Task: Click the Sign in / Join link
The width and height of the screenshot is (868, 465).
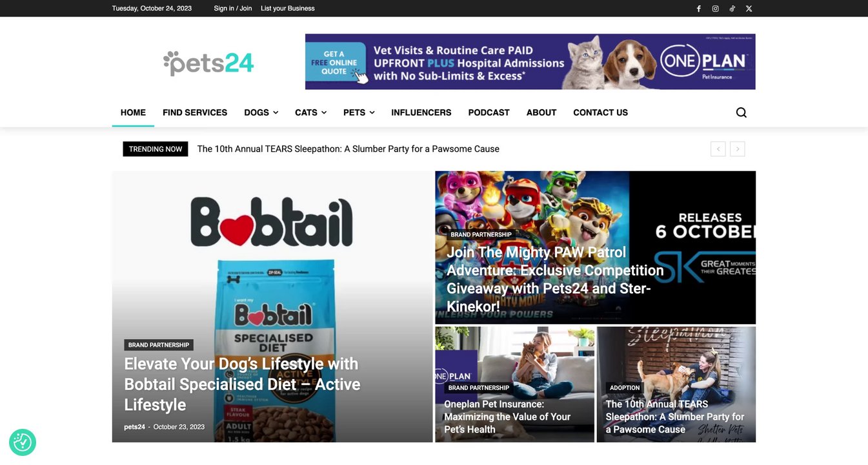Action: coord(233,8)
